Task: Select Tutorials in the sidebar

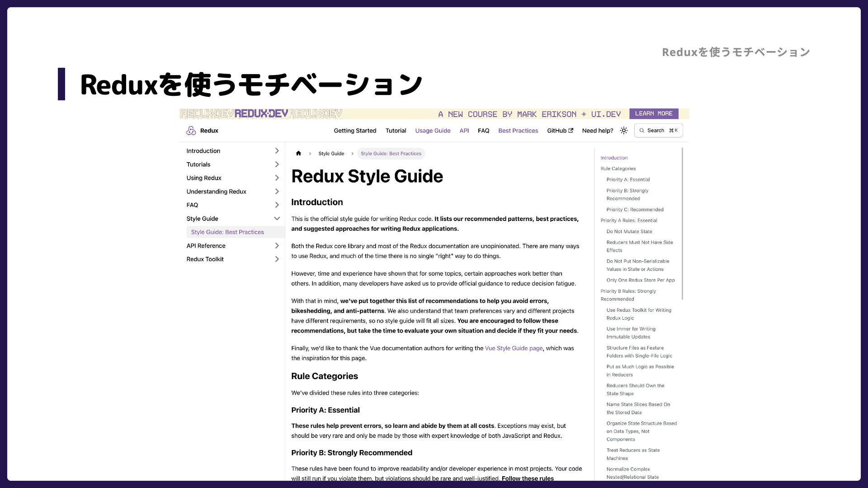Action: (198, 164)
